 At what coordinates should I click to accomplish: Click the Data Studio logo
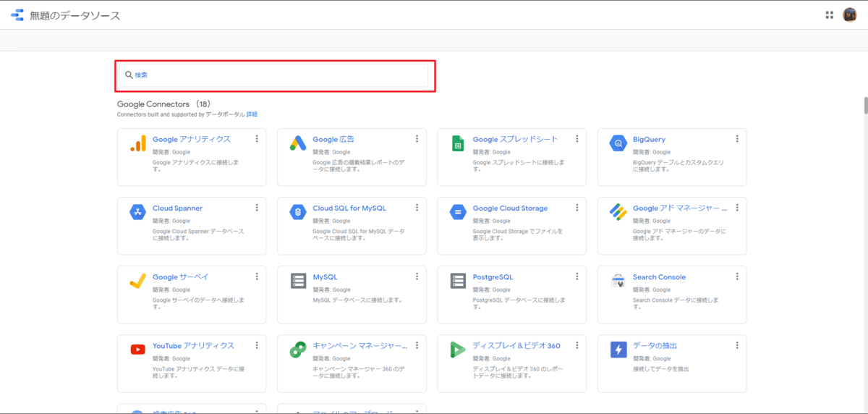[17, 15]
